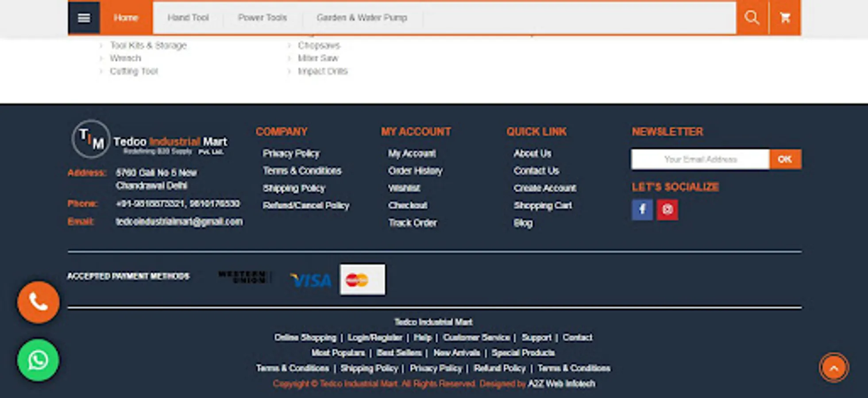Click the Contact link in the bottom footer
The width and height of the screenshot is (868, 398).
(578, 337)
